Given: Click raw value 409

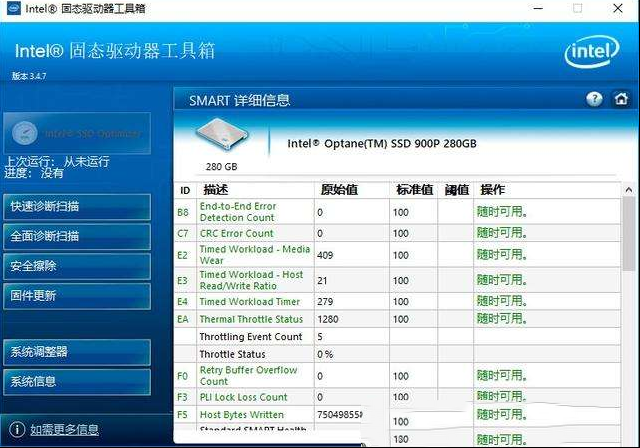Looking at the screenshot, I should 325,255.
